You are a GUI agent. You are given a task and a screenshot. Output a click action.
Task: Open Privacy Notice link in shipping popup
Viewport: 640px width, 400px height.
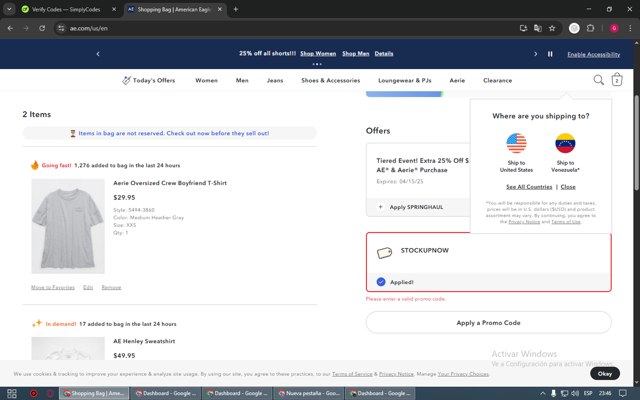pos(524,222)
